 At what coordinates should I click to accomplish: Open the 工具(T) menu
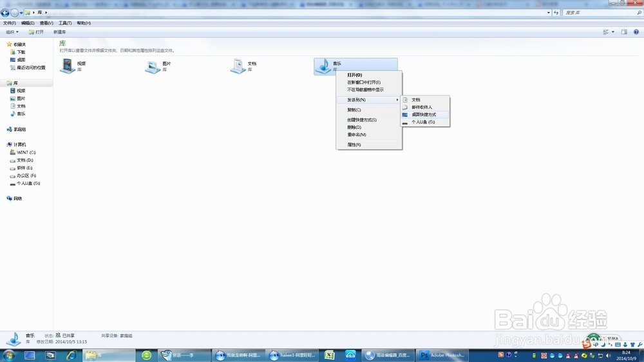point(65,23)
